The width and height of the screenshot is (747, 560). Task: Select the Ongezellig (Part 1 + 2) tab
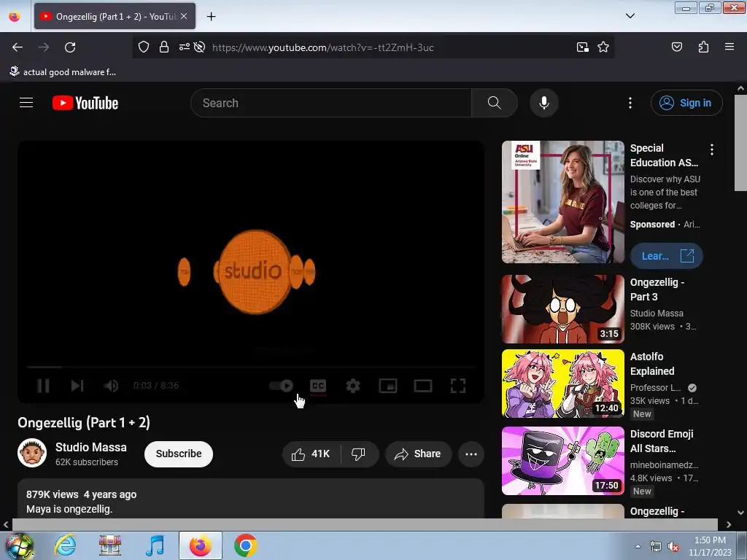pos(115,16)
